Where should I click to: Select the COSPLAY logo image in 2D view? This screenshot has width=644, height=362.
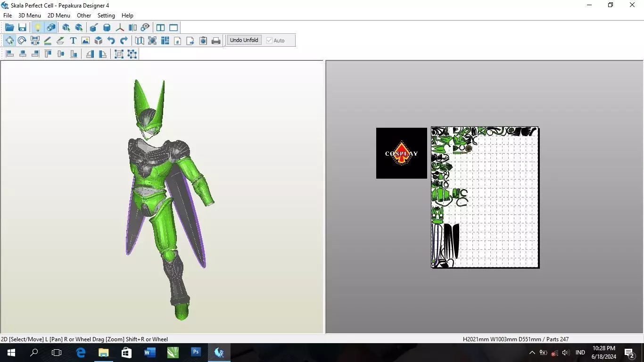pyautogui.click(x=402, y=153)
